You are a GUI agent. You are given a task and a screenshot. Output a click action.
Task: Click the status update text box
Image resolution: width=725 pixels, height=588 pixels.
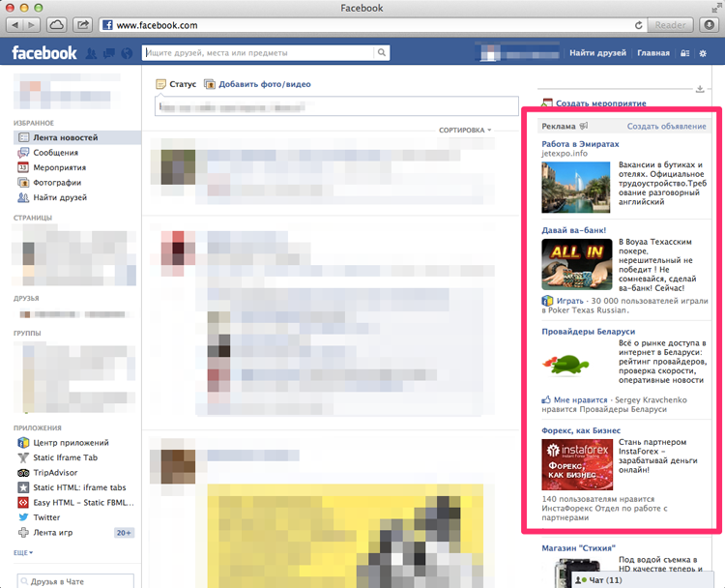point(336,106)
